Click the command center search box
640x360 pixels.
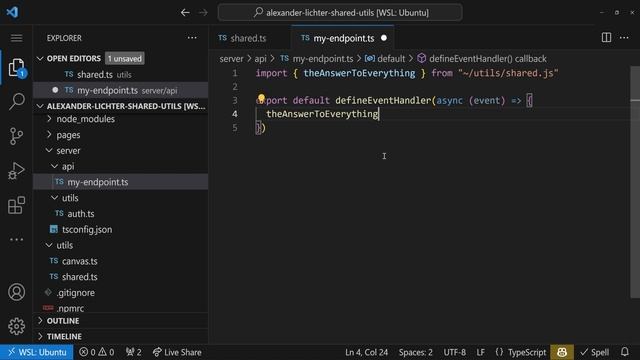(340, 13)
